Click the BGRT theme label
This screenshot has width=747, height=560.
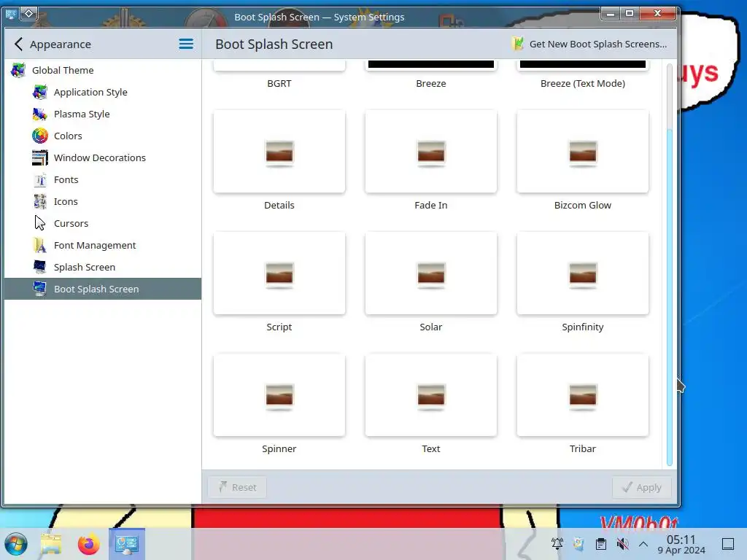279,83
